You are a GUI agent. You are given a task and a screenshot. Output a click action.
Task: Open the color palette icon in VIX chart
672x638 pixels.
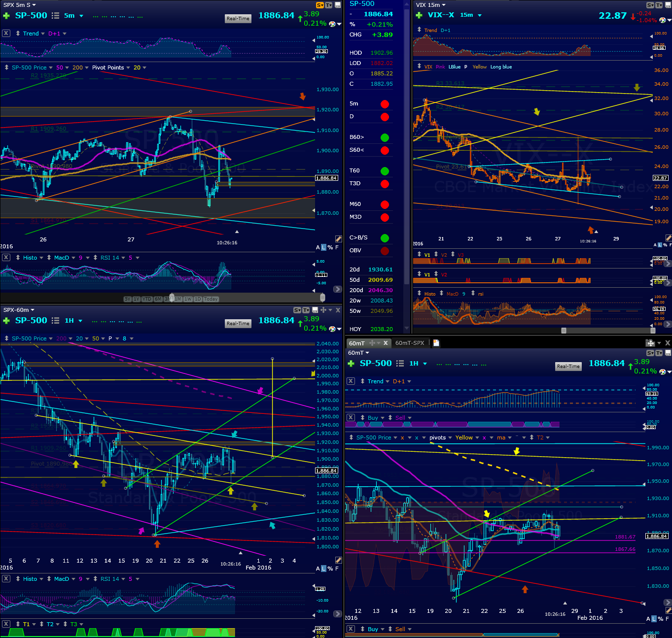point(663,20)
